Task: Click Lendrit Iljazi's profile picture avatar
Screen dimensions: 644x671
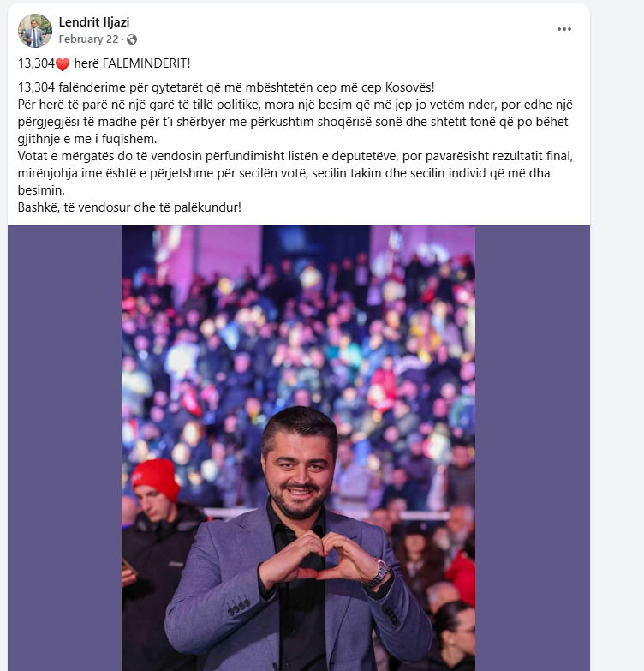Action: point(35,31)
